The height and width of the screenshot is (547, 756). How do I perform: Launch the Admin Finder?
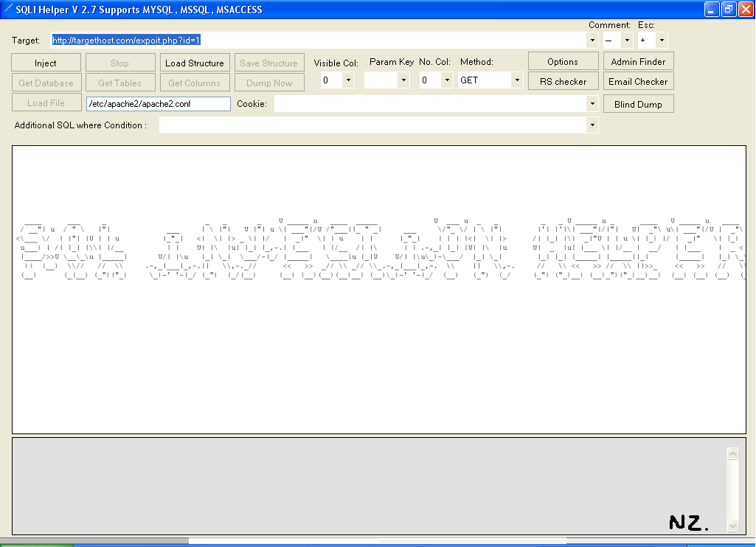[x=638, y=62]
